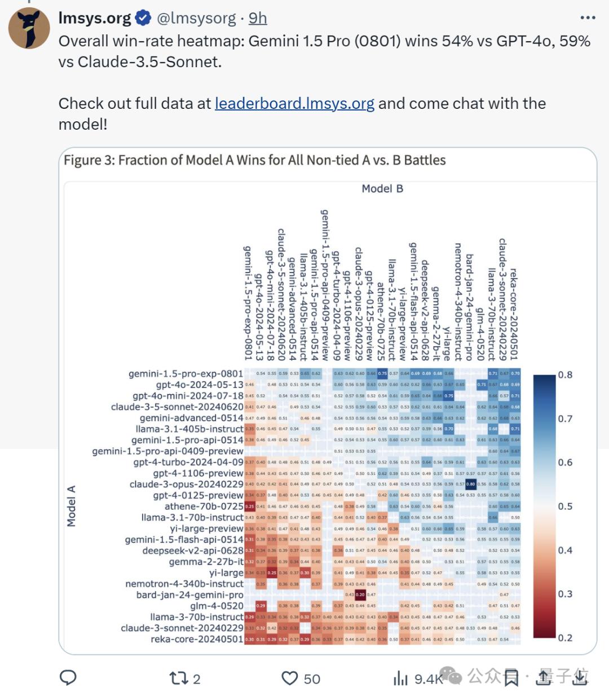Click the color scale bar legend
Viewport: 609px width, 700px height.
(x=544, y=506)
